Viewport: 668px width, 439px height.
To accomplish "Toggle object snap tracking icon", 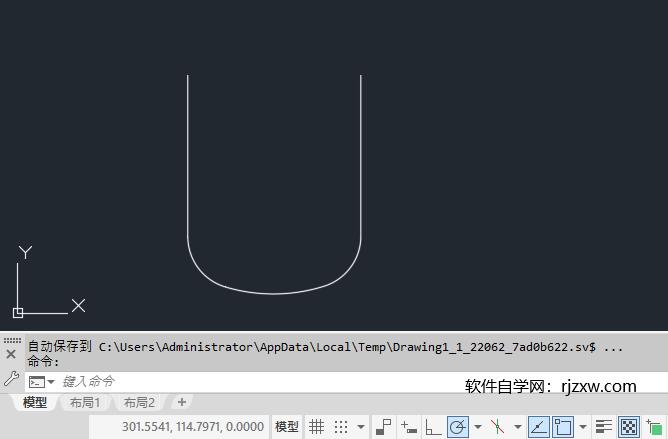I will [538, 427].
